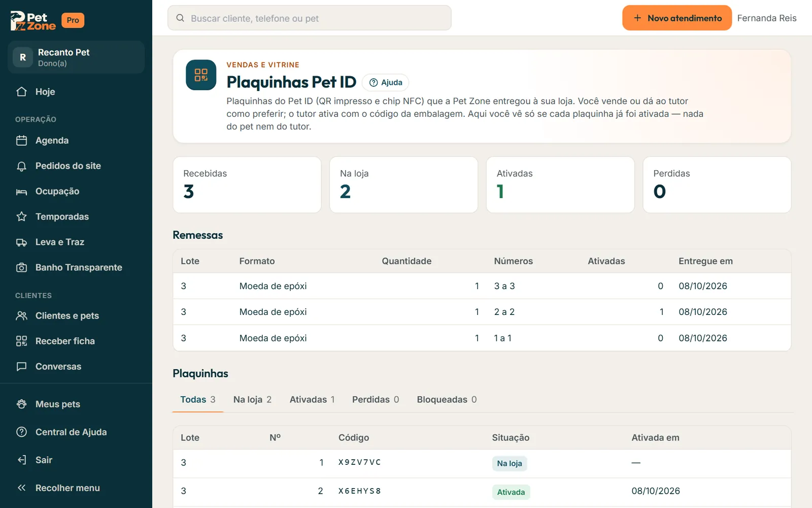Click the Receber ficha QR icon
This screenshot has height=508, width=812.
point(21,341)
